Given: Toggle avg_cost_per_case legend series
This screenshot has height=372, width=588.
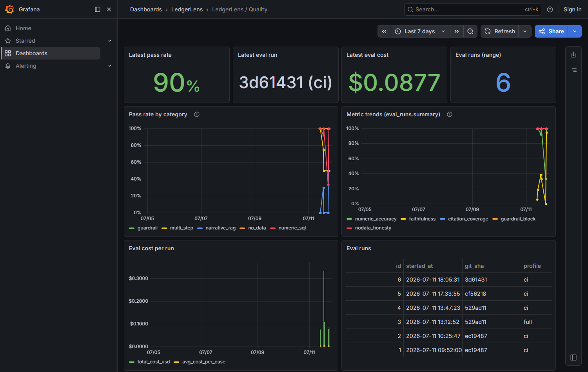Looking at the screenshot, I should (200, 362).
